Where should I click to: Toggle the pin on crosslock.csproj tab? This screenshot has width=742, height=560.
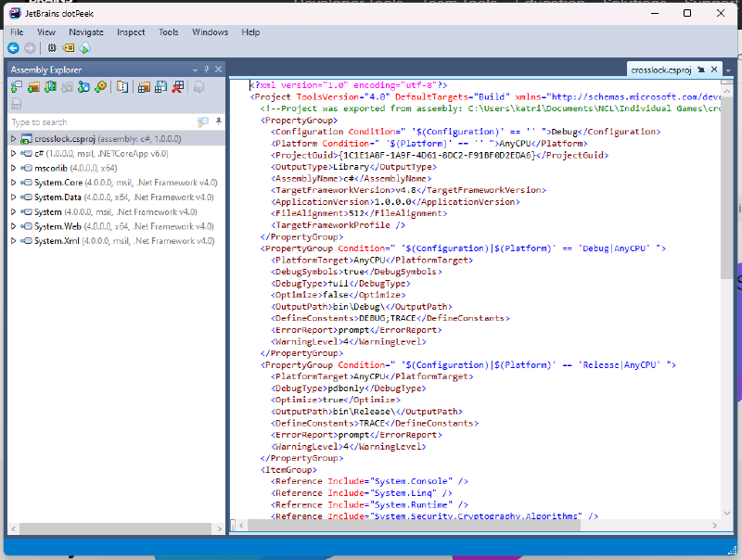point(702,70)
